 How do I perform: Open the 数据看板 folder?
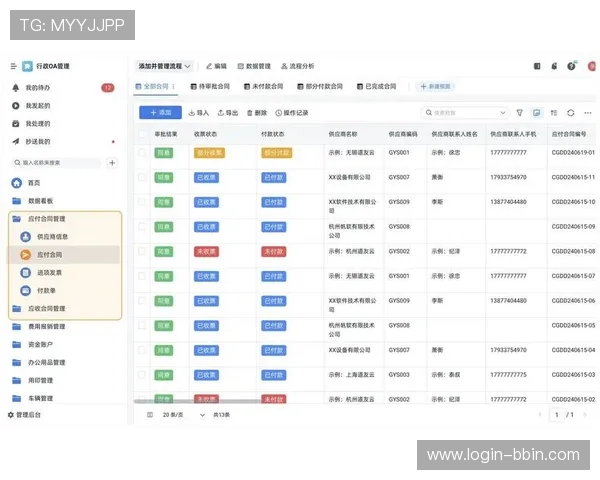(33, 201)
